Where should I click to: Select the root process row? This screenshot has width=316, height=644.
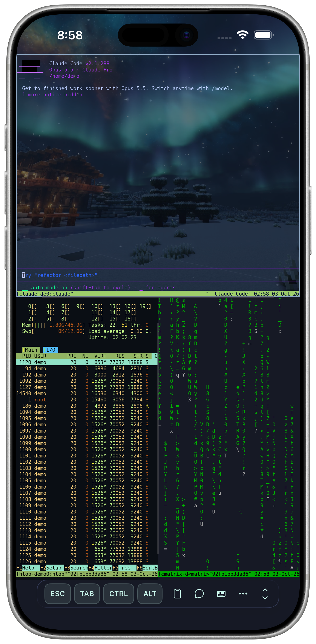(87, 399)
